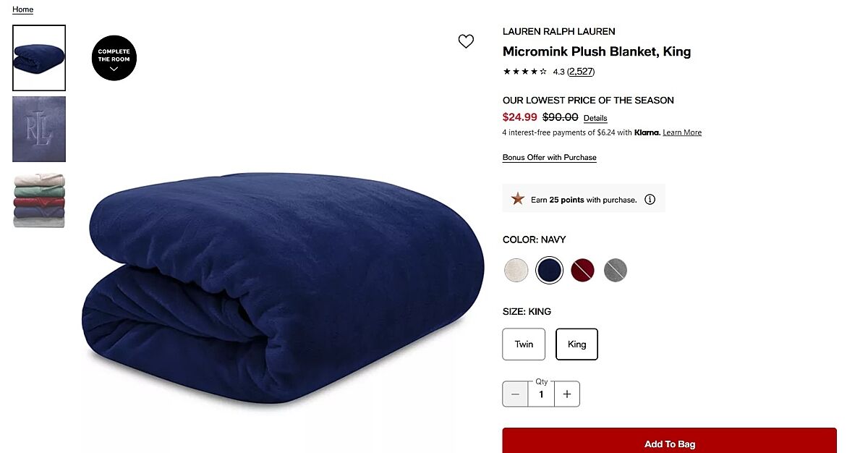Choose the grey crossed-out color swatch

point(616,271)
